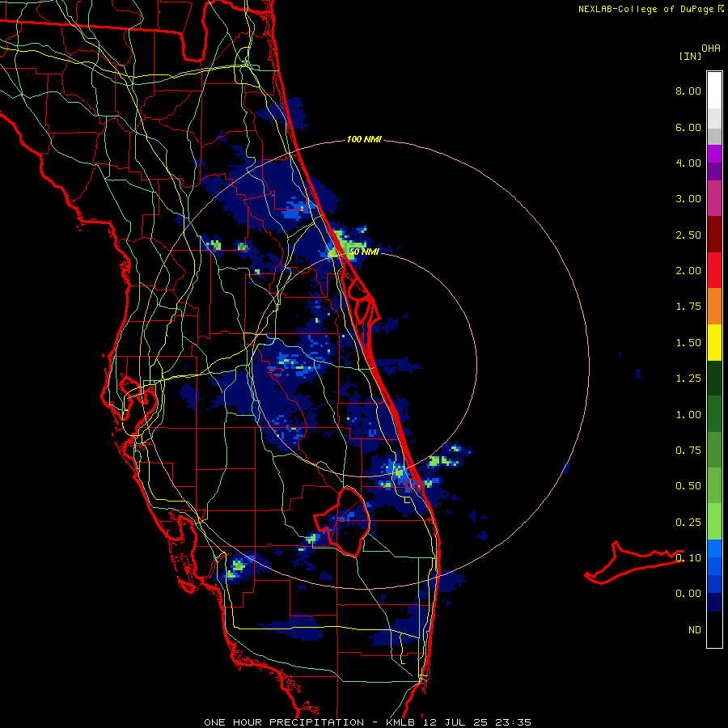Click the 100 NMI range ring label

[364, 139]
